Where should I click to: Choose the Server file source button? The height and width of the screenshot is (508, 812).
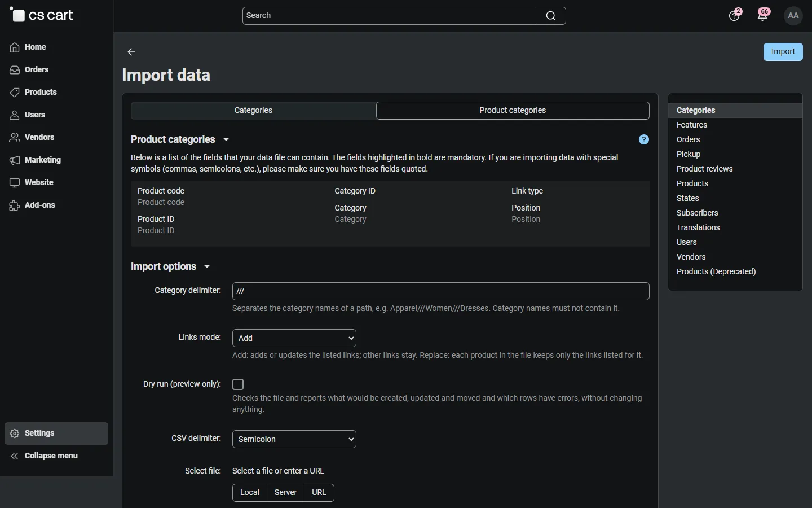pyautogui.click(x=285, y=493)
